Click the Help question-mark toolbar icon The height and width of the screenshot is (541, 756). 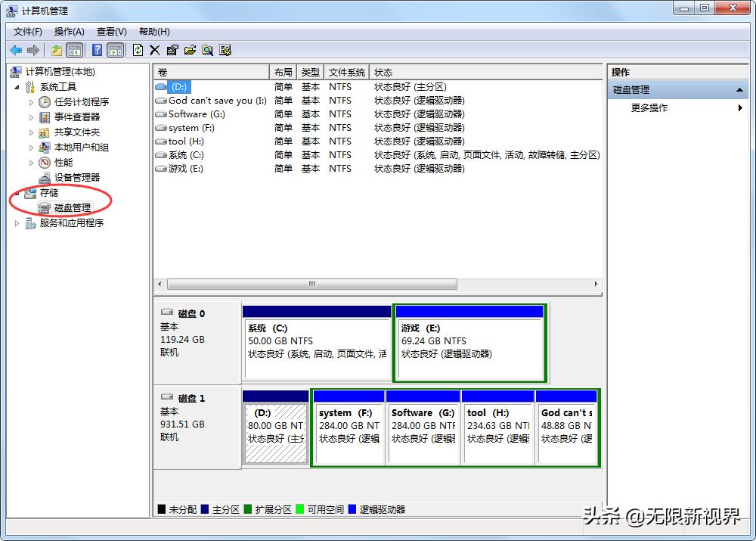98,50
